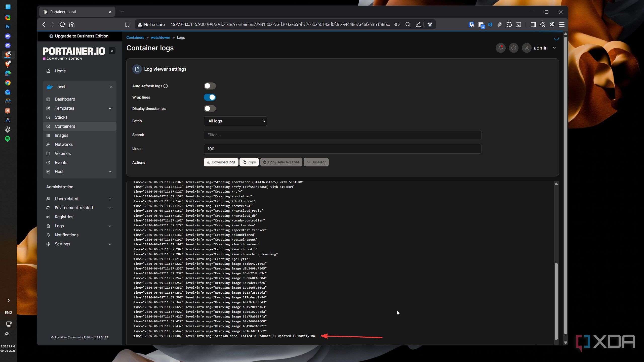Open Networks in the sidebar

coord(79,145)
